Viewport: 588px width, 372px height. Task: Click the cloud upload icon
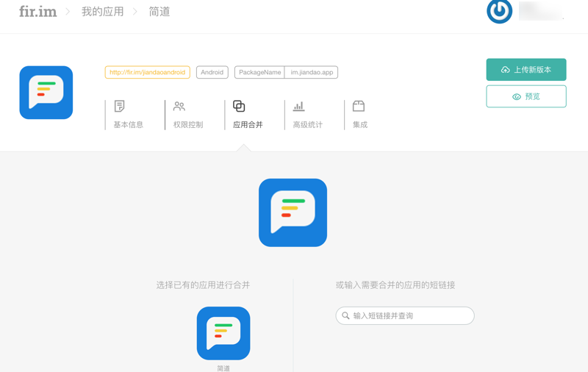505,70
